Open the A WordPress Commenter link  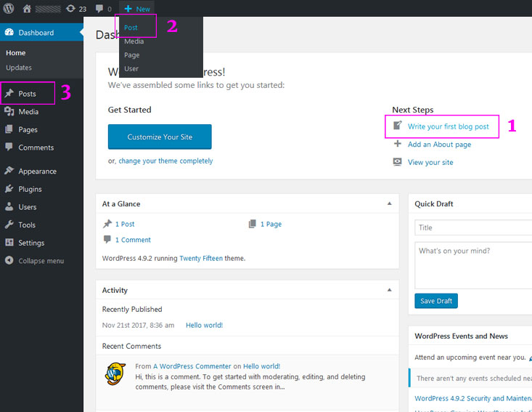click(192, 366)
